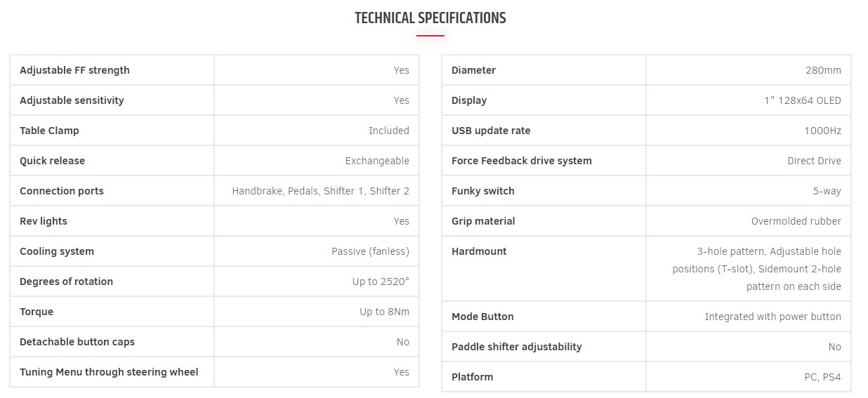
Task: Click the Detachable button caps label
Action: pyautogui.click(x=77, y=342)
